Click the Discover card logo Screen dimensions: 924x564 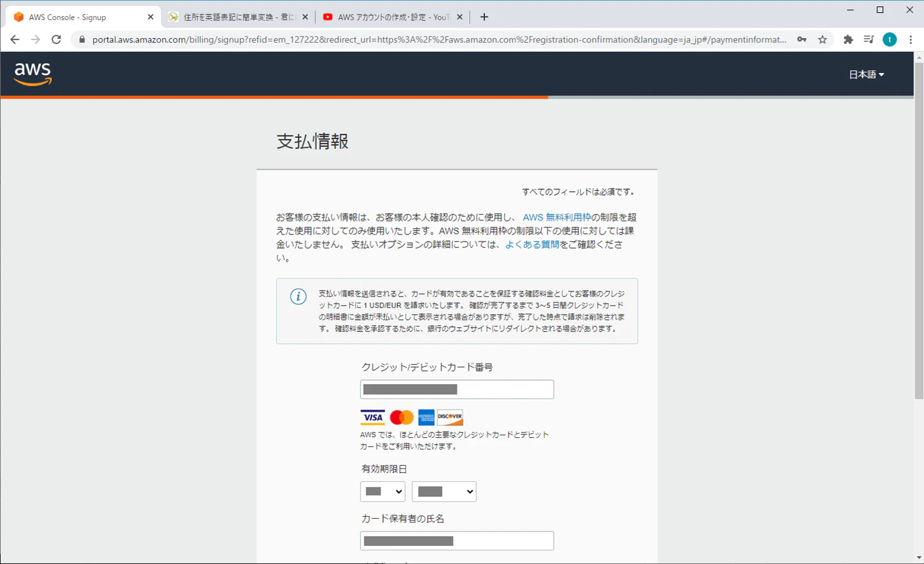(x=450, y=417)
